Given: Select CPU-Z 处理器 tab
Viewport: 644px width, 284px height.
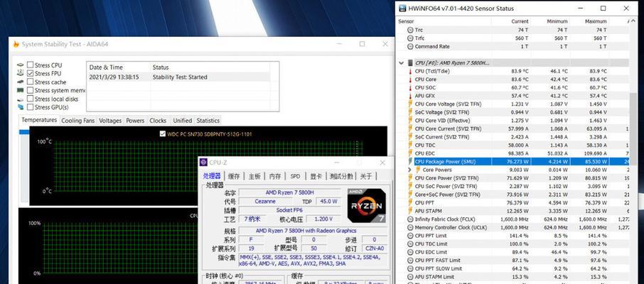Looking at the screenshot, I should tap(212, 175).
